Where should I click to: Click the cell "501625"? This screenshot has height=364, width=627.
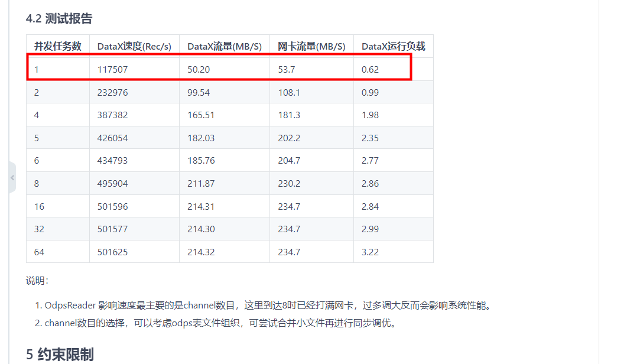click(x=134, y=252)
